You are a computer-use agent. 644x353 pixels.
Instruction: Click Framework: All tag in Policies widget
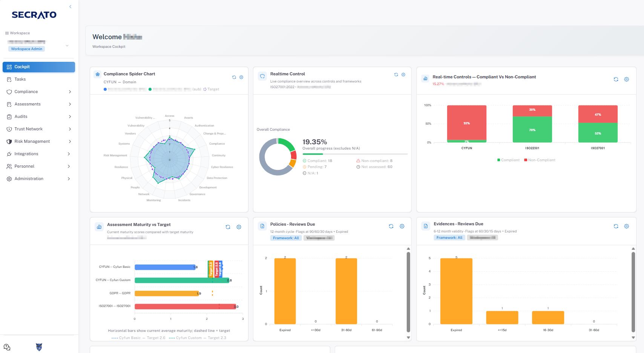[x=286, y=238]
